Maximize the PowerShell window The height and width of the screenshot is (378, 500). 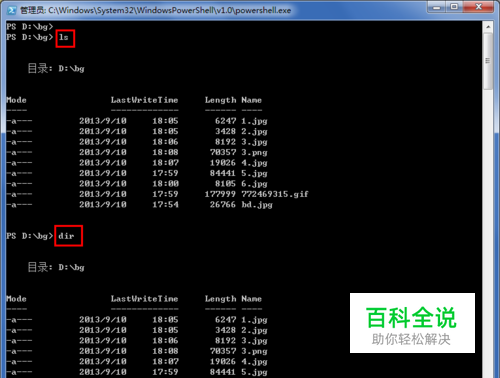pos(454,7)
